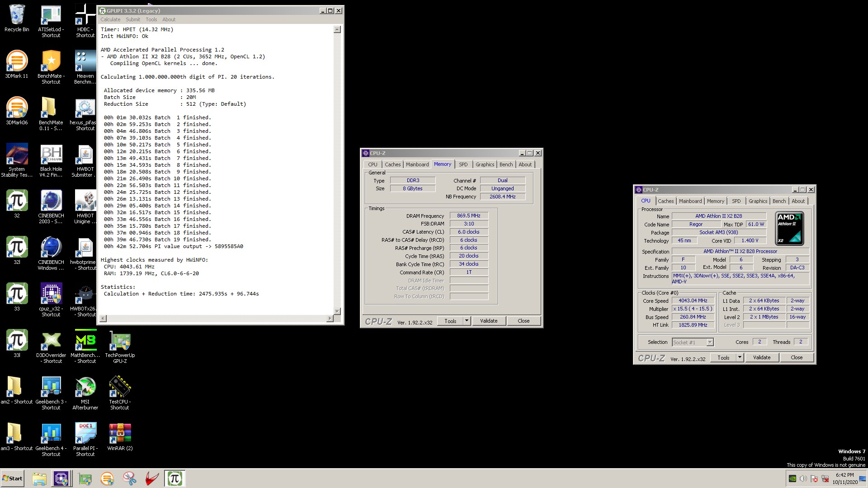Click Tools button in memory CPU-Z window
Image resolution: width=868 pixels, height=488 pixels.
click(450, 321)
